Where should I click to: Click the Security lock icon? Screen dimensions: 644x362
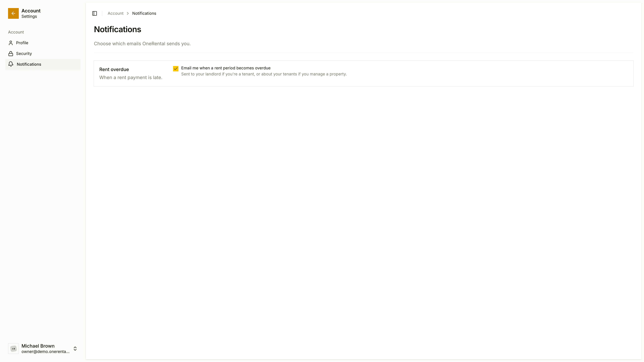pos(11,54)
